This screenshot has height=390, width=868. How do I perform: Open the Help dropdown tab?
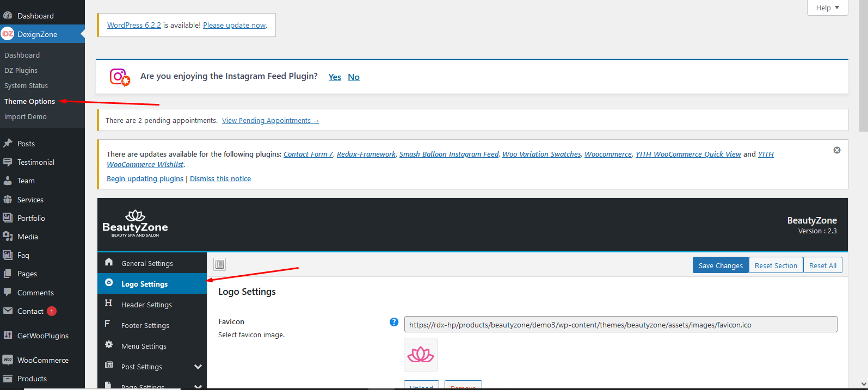(827, 8)
